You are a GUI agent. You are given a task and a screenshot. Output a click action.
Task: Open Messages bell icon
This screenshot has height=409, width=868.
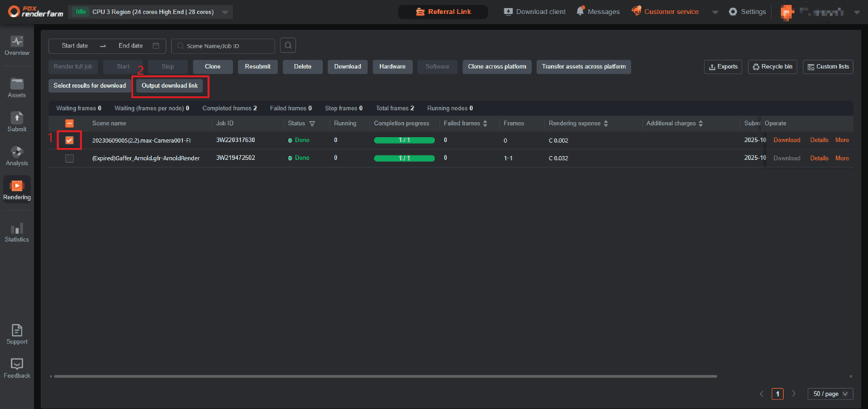click(580, 11)
